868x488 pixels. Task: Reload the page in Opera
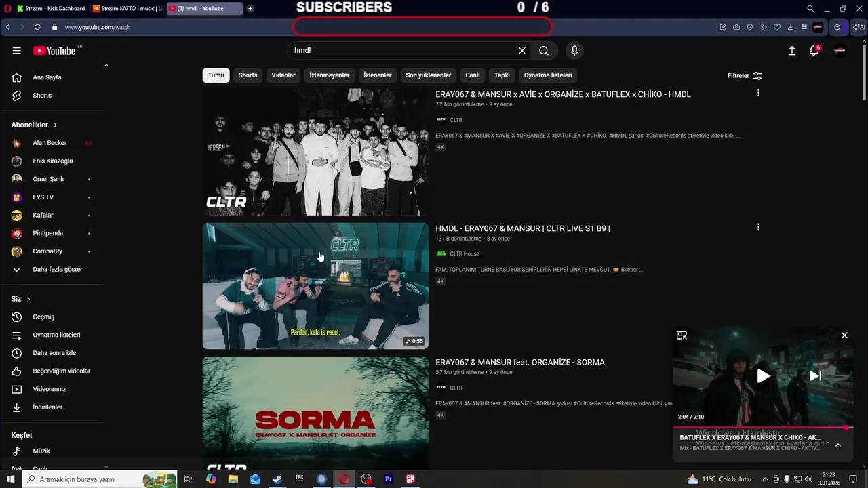coord(37,27)
